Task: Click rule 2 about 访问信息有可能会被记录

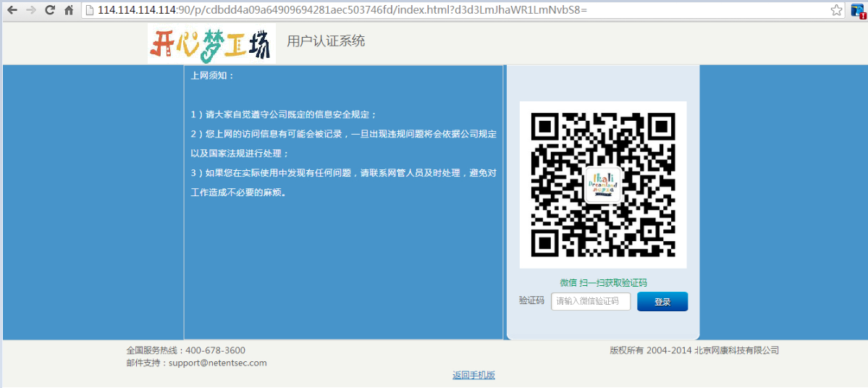Action: [343, 143]
